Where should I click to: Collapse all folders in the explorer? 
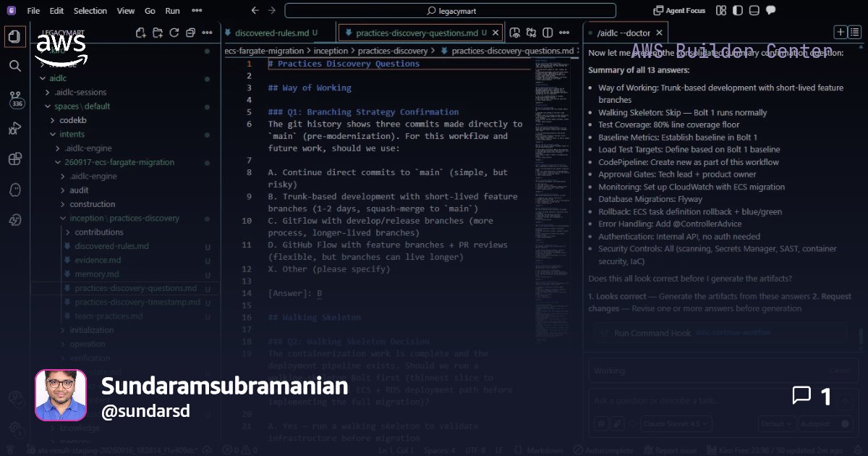[191, 33]
